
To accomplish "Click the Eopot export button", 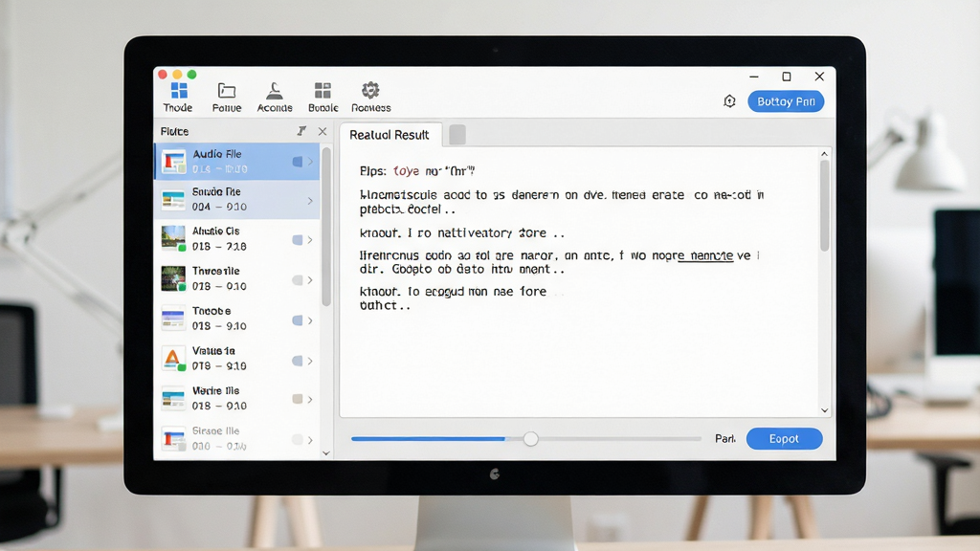I will [785, 438].
